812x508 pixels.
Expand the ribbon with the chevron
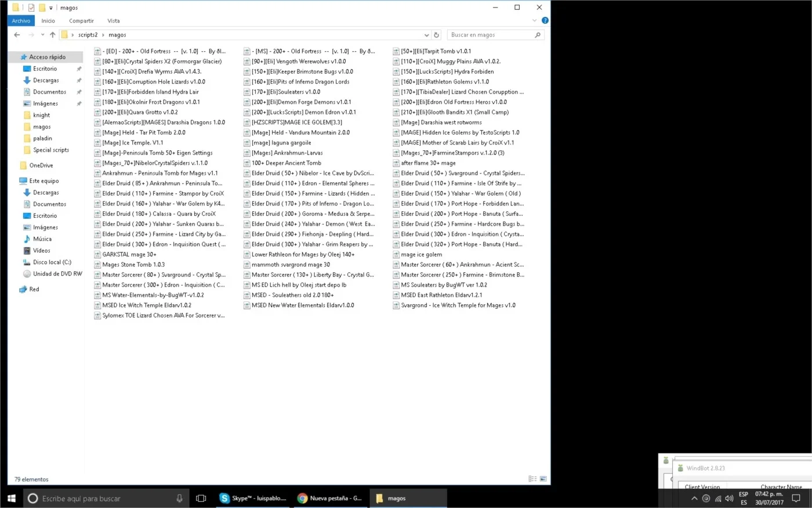[x=535, y=20]
